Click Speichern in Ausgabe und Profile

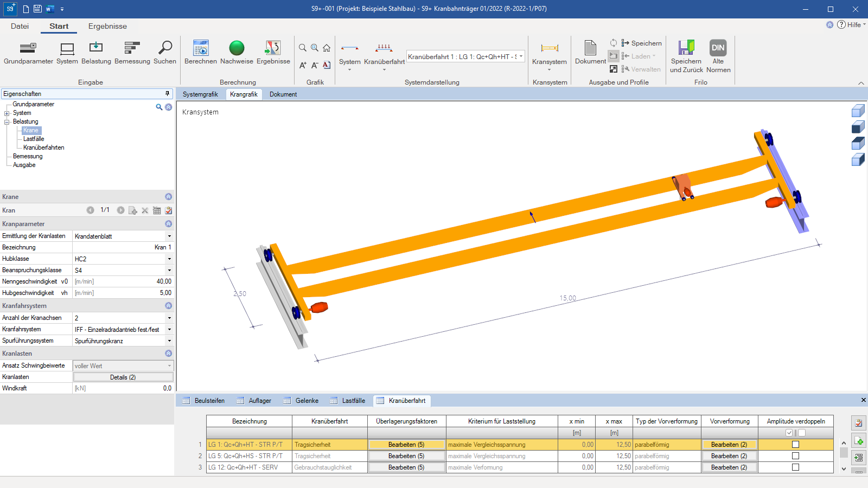pyautogui.click(x=641, y=43)
